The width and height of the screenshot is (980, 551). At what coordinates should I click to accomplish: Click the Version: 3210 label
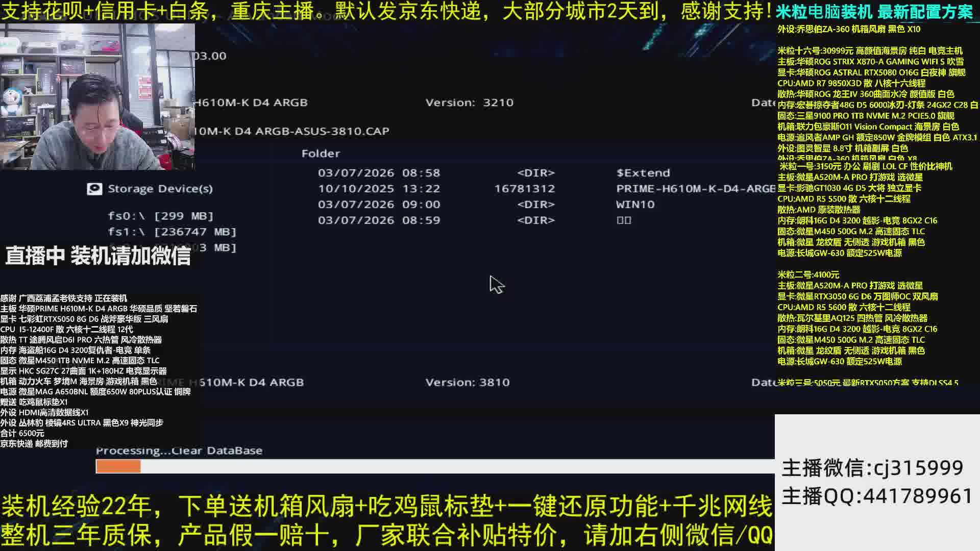469,103
